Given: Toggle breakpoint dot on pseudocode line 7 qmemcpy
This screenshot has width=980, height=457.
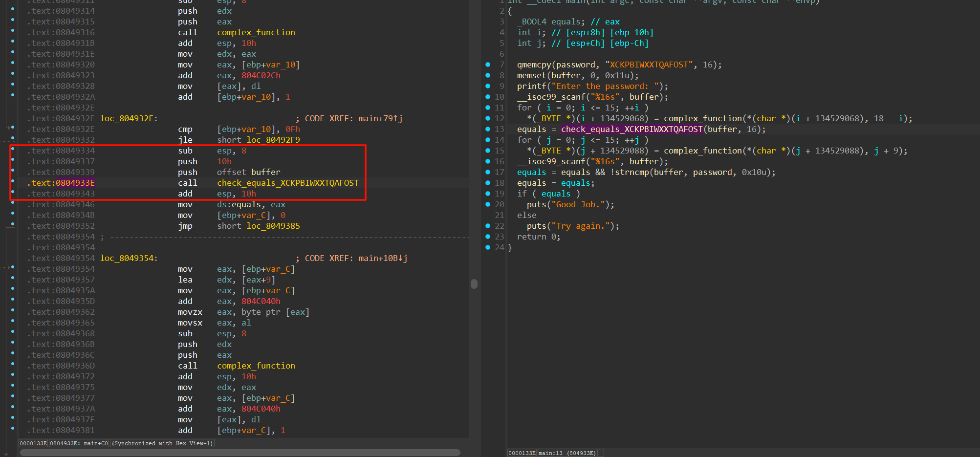Looking at the screenshot, I should point(488,65).
